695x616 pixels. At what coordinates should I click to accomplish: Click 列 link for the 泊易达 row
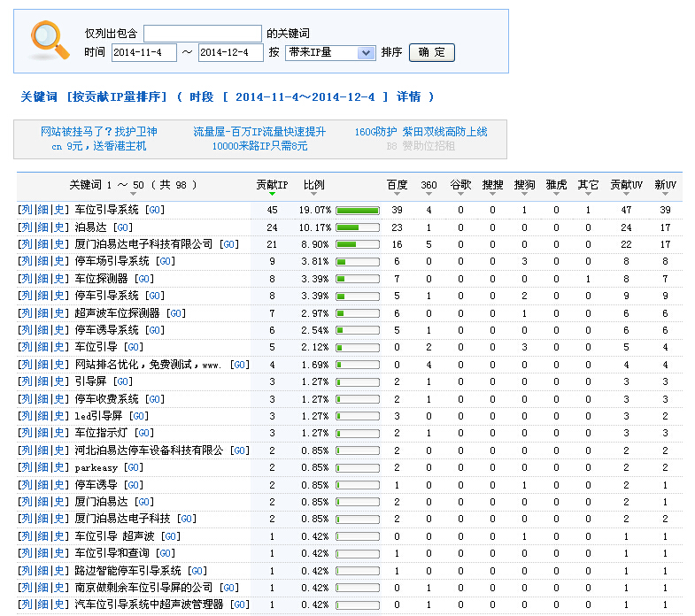point(26,227)
